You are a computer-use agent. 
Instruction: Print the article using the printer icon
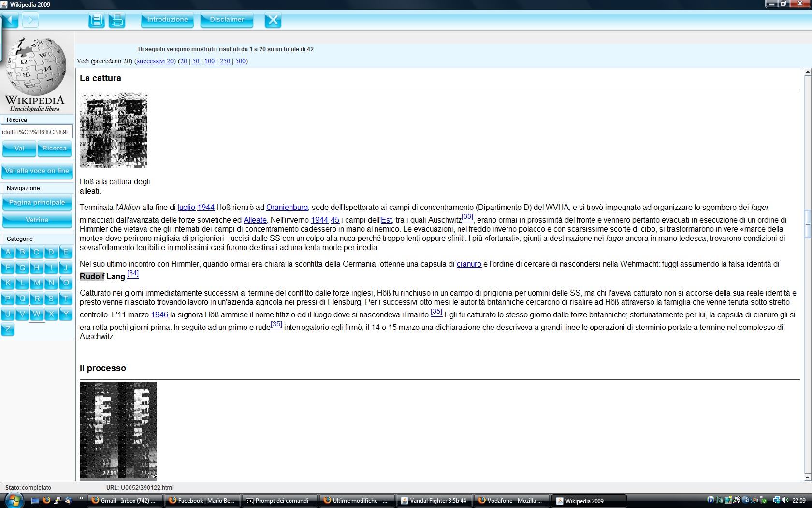pos(117,20)
